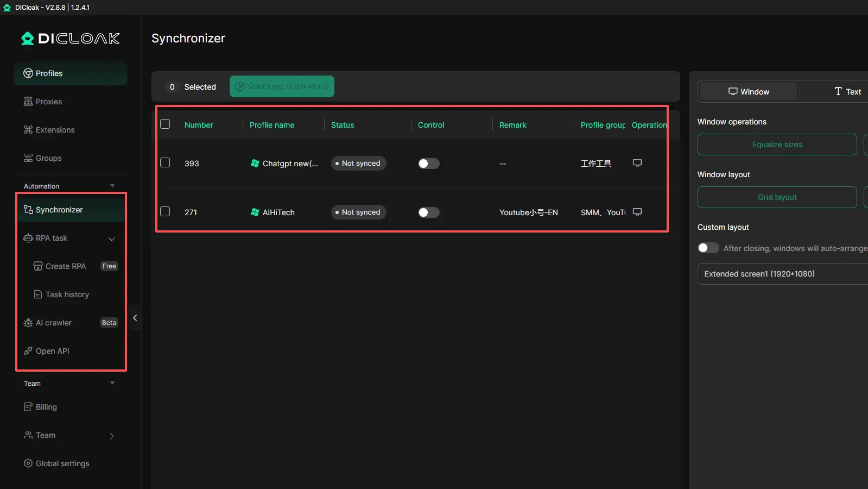Tick the select-all checkbox in table header

tap(166, 124)
